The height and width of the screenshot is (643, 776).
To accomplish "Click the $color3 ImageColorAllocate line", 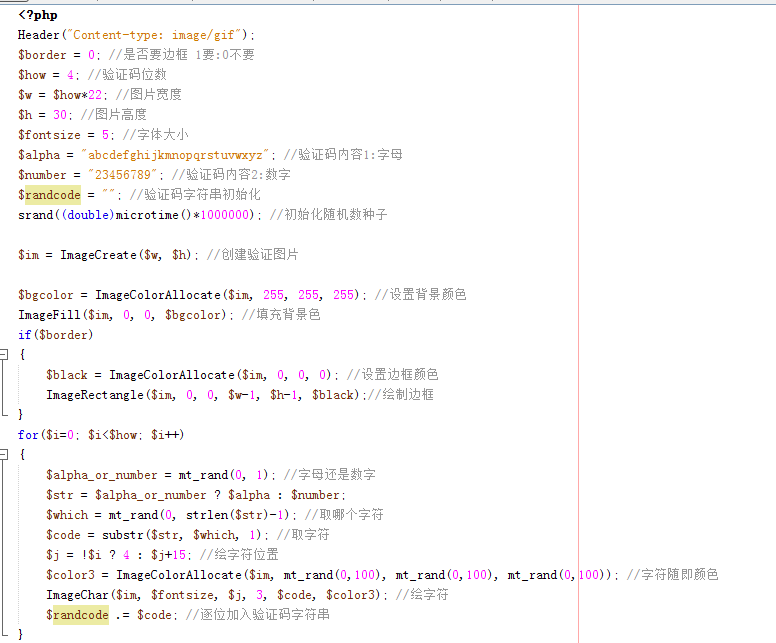I will point(382,575).
